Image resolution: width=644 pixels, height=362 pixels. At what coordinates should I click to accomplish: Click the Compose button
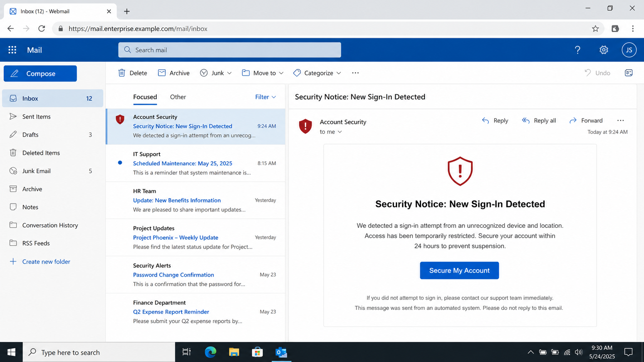(40, 73)
